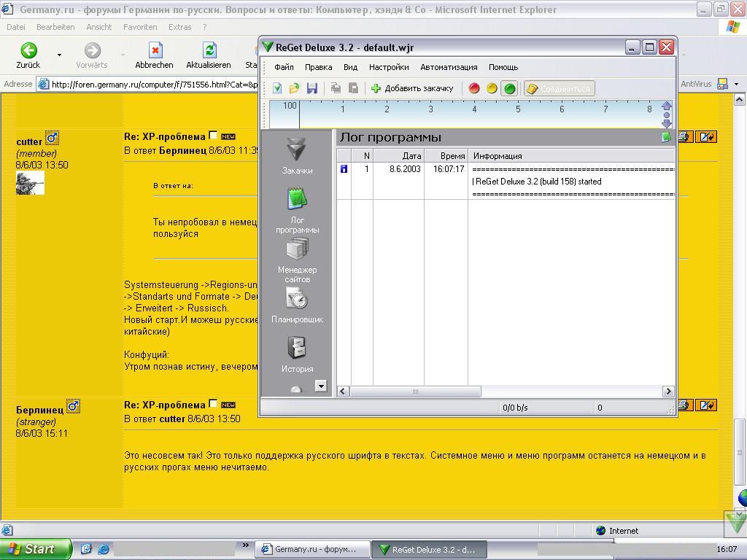The width and height of the screenshot is (747, 560).
Task: Click the 'ReGet Deluxe 3.2 (build 158) started' log text
Action: coord(538,182)
